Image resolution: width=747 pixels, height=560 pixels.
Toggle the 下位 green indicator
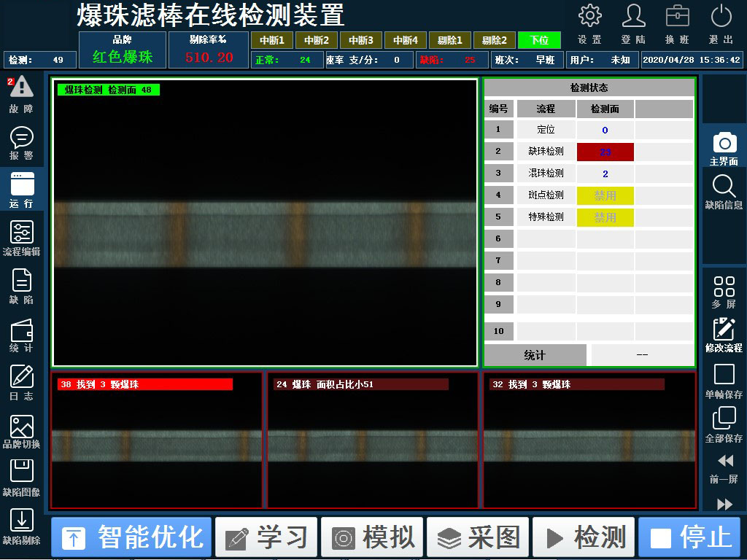539,40
